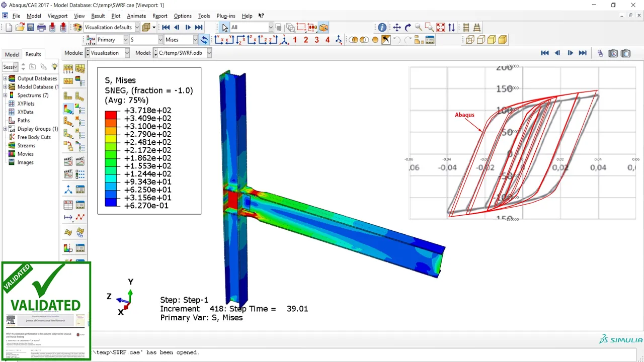This screenshot has width=644, height=362.
Task: Click the rightmost camera icon on the context bar
Action: (x=625, y=53)
